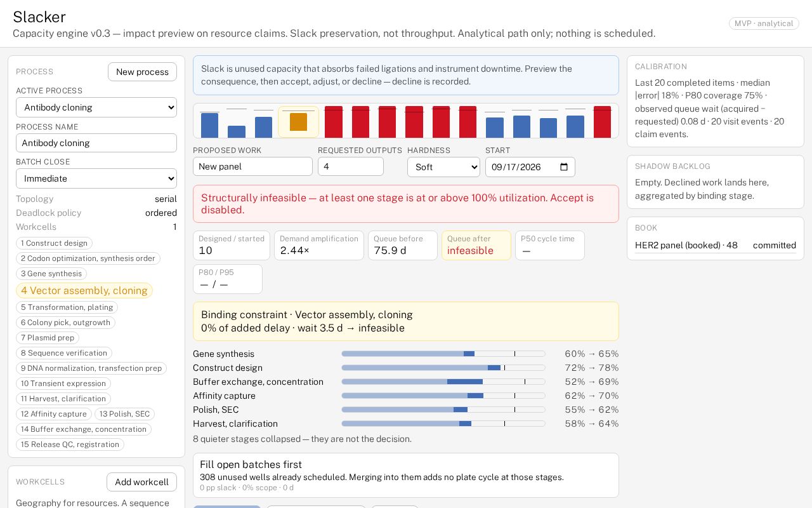Click the HER2 panel (booked) book entry
This screenshot has width=812, height=508.
[716, 245]
